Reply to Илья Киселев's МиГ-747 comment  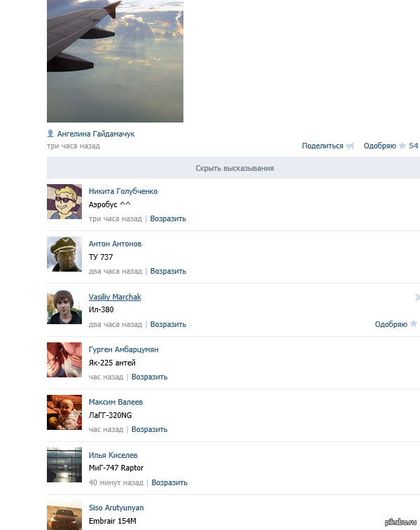coord(169,482)
